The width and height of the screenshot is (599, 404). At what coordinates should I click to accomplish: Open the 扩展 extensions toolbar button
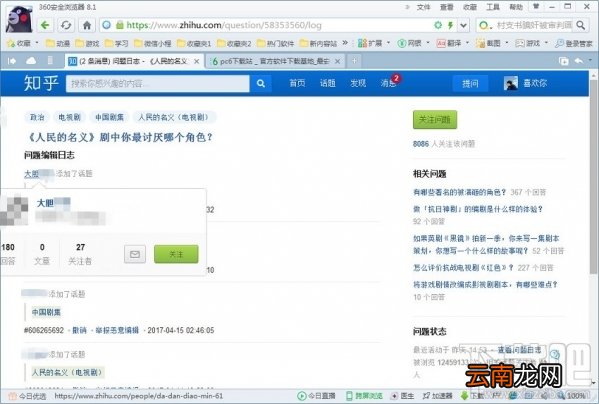click(x=370, y=43)
